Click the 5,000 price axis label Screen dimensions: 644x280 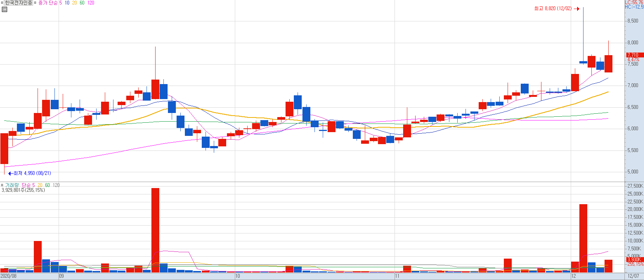click(x=633, y=172)
